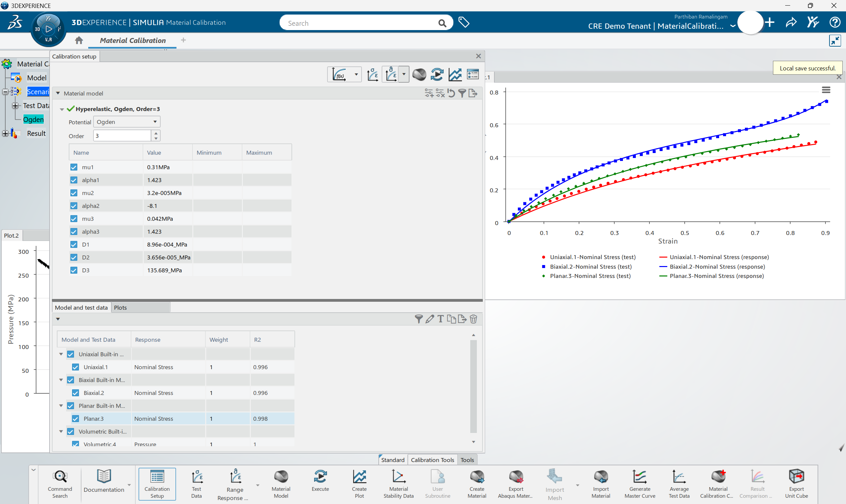Uncheck mu1 parameter checkbox
The image size is (846, 504).
tap(74, 167)
